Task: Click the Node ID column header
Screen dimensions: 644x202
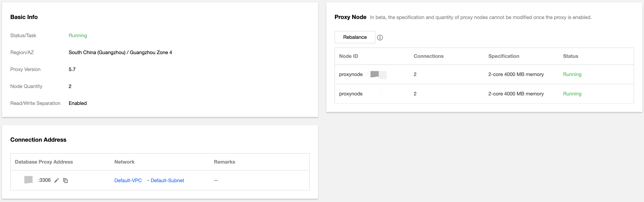Action: [x=348, y=56]
